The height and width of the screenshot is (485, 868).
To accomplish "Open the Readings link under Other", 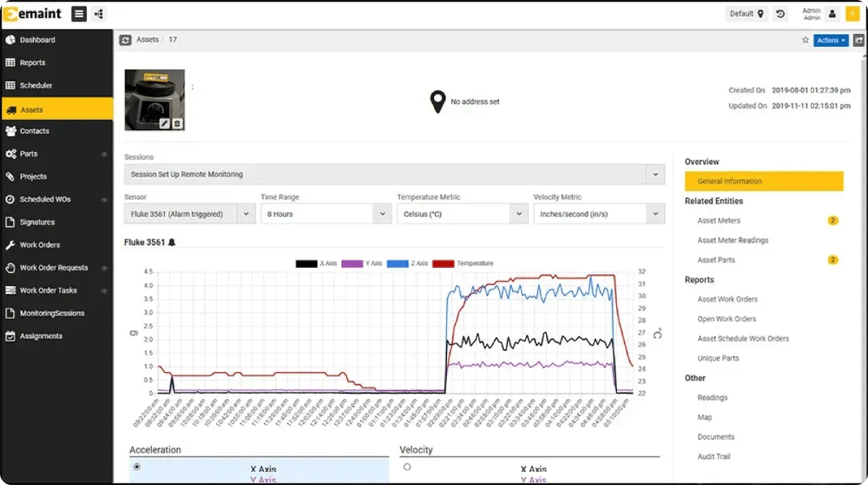I will pyautogui.click(x=712, y=397).
